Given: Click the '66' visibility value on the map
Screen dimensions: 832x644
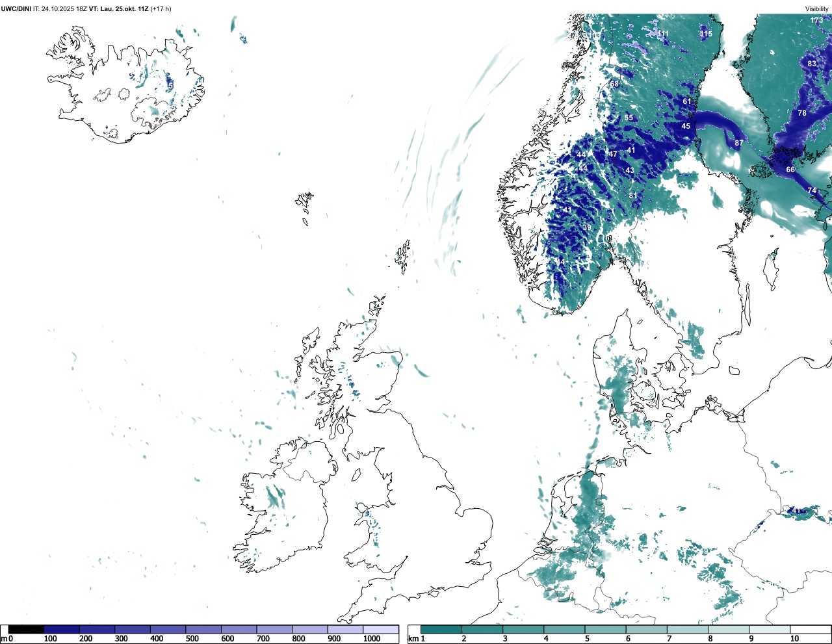Looking at the screenshot, I should [790, 170].
